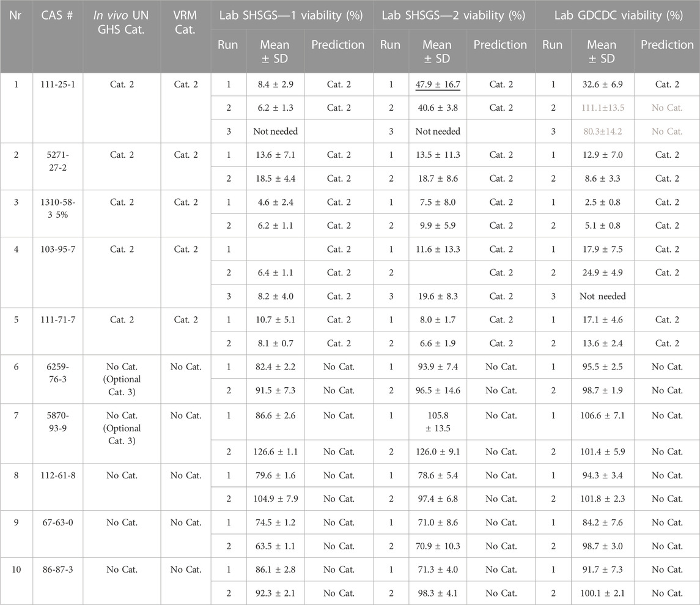Click the Lab SHSGS—1 viability (%) header

click(x=291, y=16)
